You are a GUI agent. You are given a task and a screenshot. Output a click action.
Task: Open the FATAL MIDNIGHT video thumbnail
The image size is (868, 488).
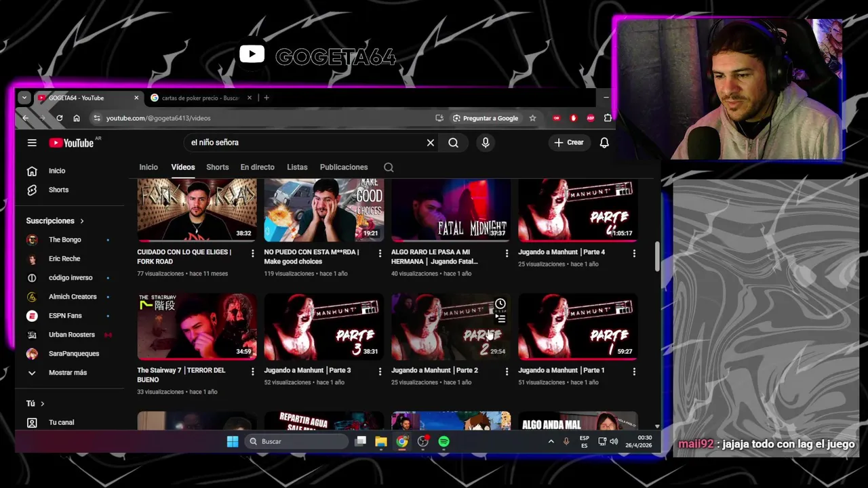pyautogui.click(x=451, y=210)
